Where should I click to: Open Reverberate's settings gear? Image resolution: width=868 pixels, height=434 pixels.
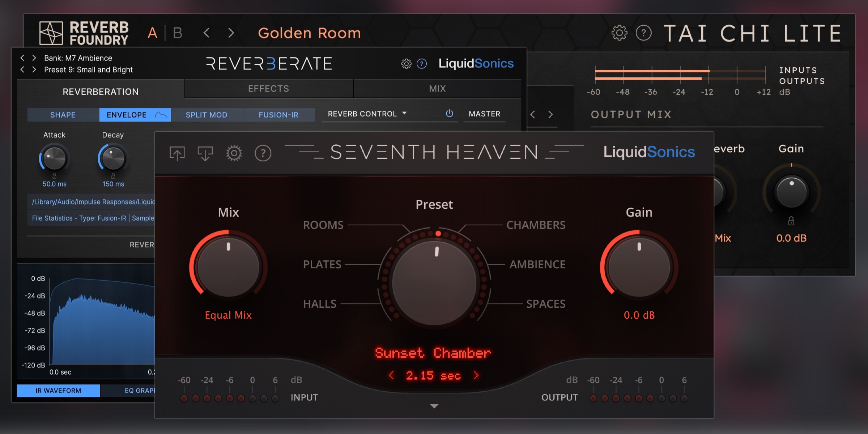[x=407, y=63]
